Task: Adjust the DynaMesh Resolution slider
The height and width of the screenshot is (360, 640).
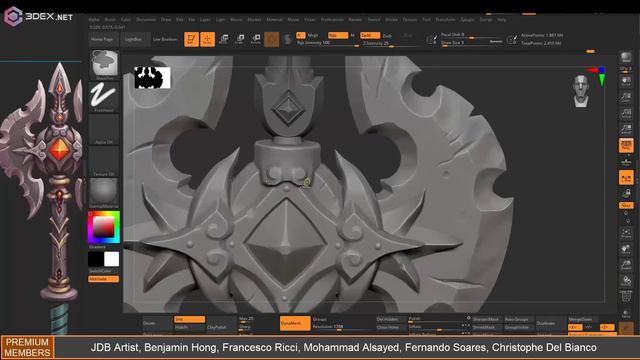Action: pyautogui.click(x=343, y=327)
